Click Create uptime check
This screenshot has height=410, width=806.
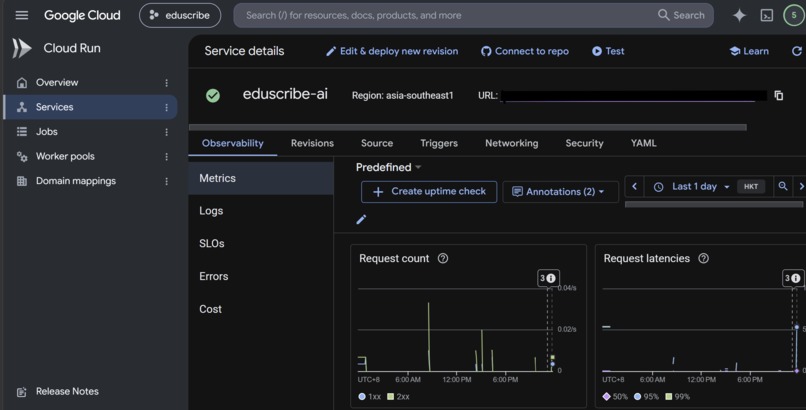[429, 192]
